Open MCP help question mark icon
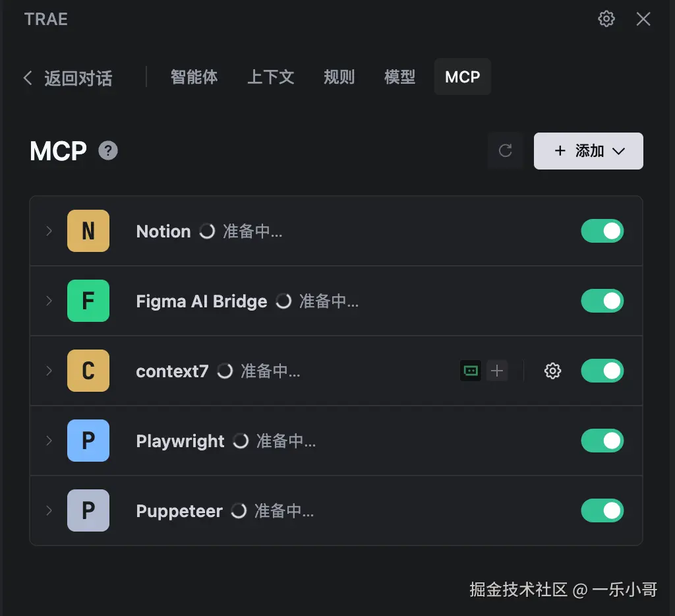 [x=108, y=151]
